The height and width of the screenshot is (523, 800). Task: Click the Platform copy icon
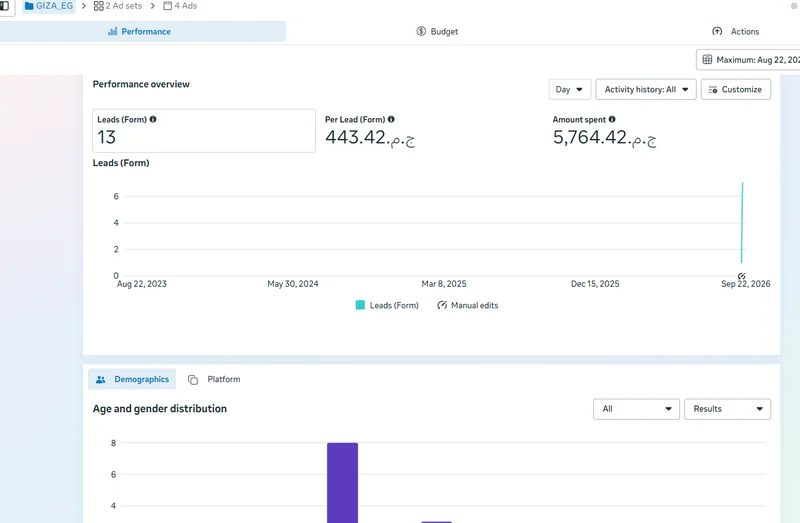(193, 380)
